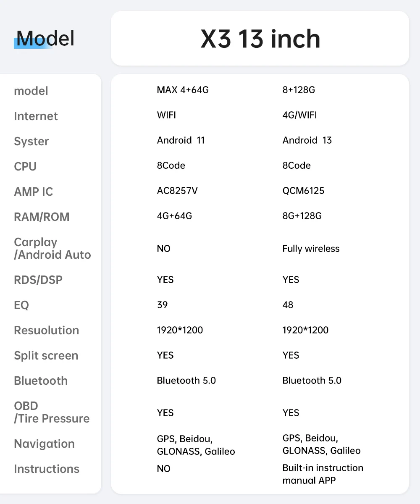The image size is (420, 504).
Task: Click the 'Android 13' system value
Action: (x=307, y=140)
